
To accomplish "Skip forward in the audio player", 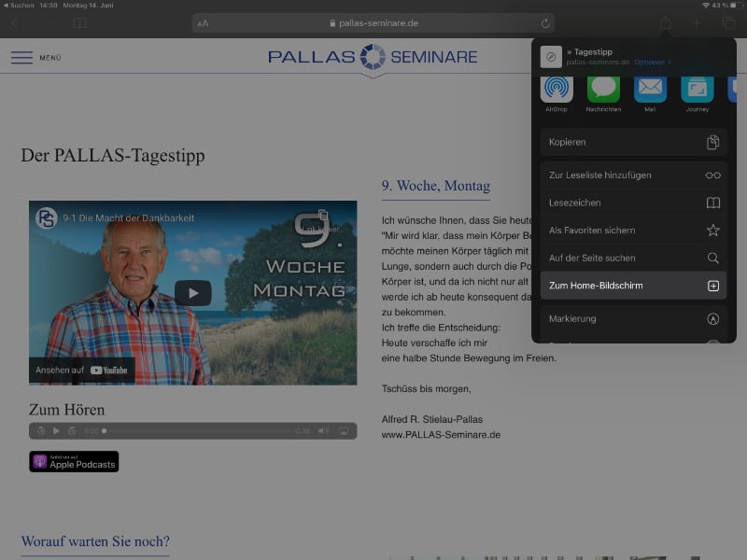I will pos(72,431).
